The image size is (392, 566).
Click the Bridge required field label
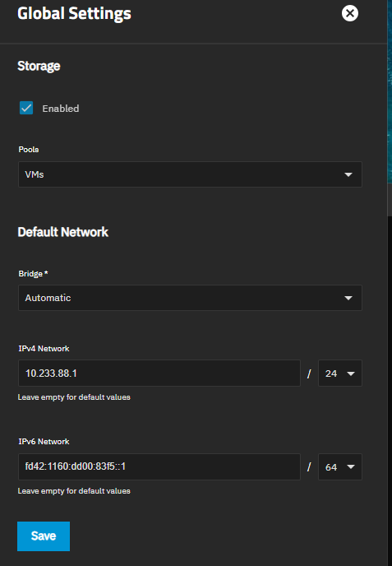33,274
